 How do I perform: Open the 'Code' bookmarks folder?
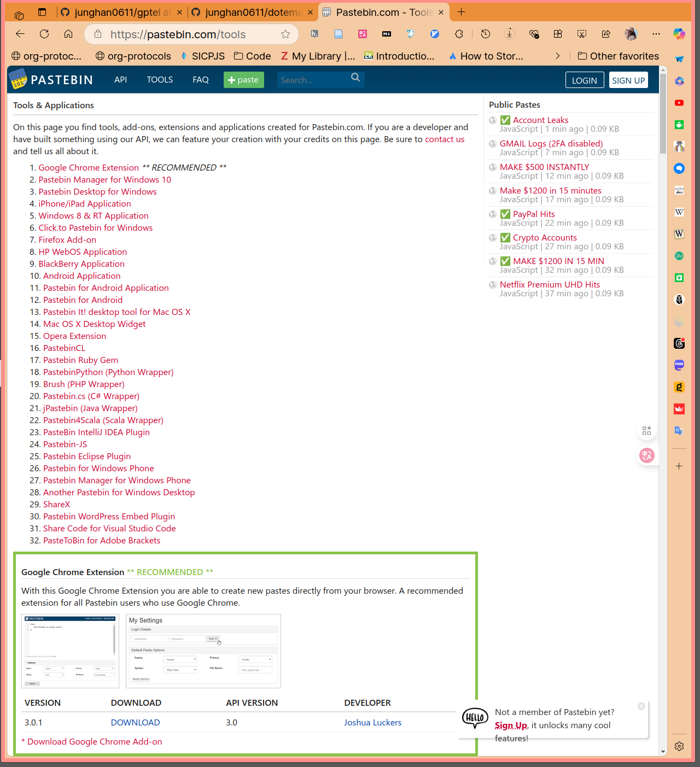[253, 56]
